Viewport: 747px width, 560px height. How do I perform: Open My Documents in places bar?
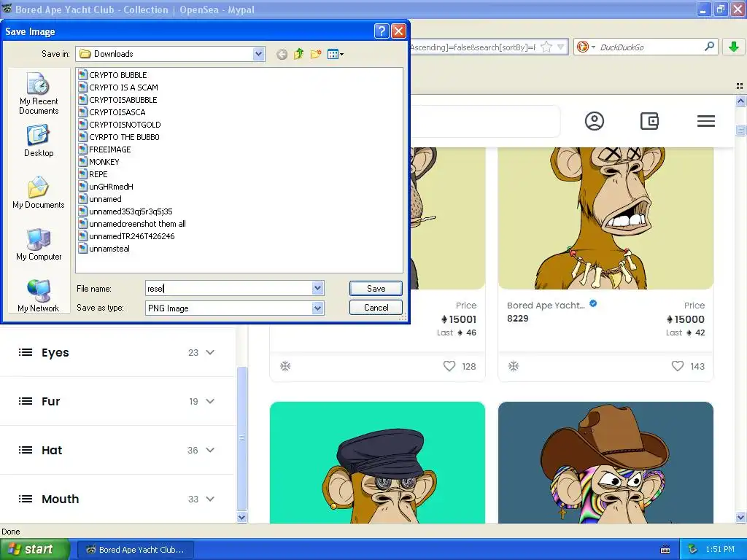tap(39, 192)
